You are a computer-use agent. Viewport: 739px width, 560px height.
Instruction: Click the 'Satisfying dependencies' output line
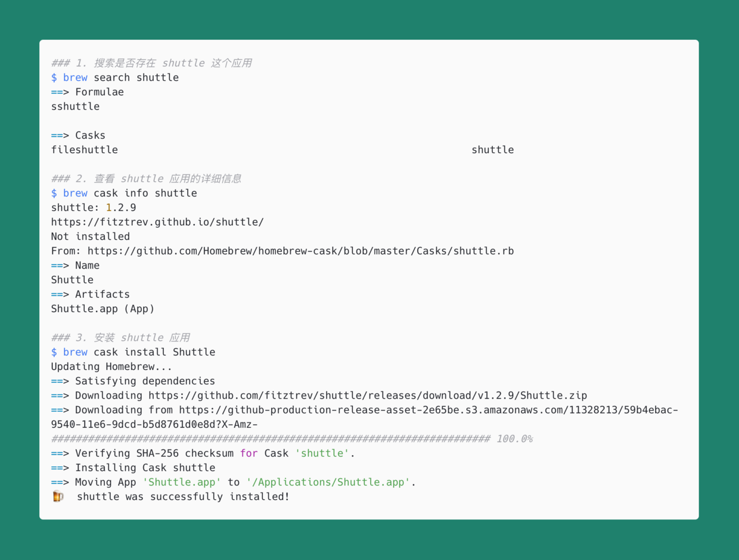pos(145,381)
